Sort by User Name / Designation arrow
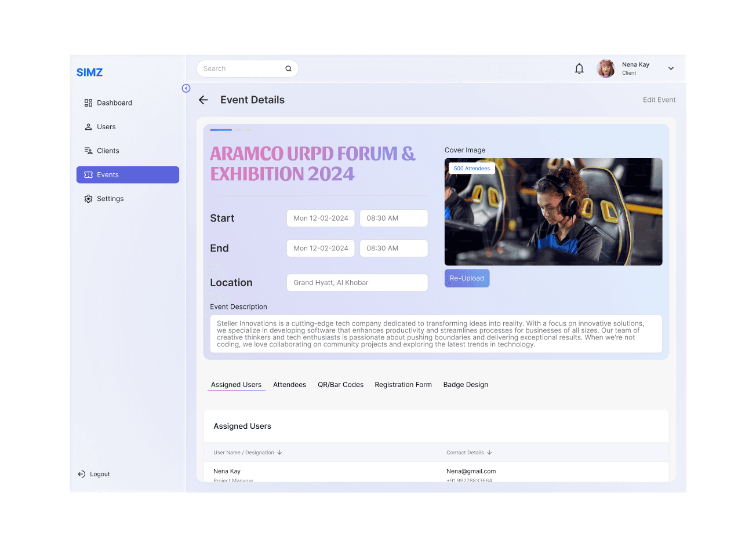Image resolution: width=756 pixels, height=547 pixels. click(279, 453)
